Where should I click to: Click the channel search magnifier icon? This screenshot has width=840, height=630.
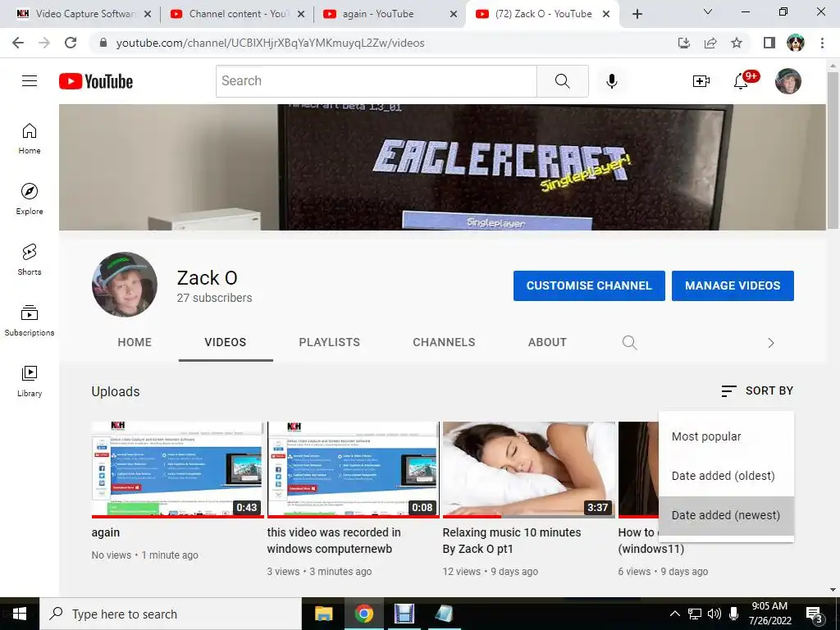(x=629, y=342)
